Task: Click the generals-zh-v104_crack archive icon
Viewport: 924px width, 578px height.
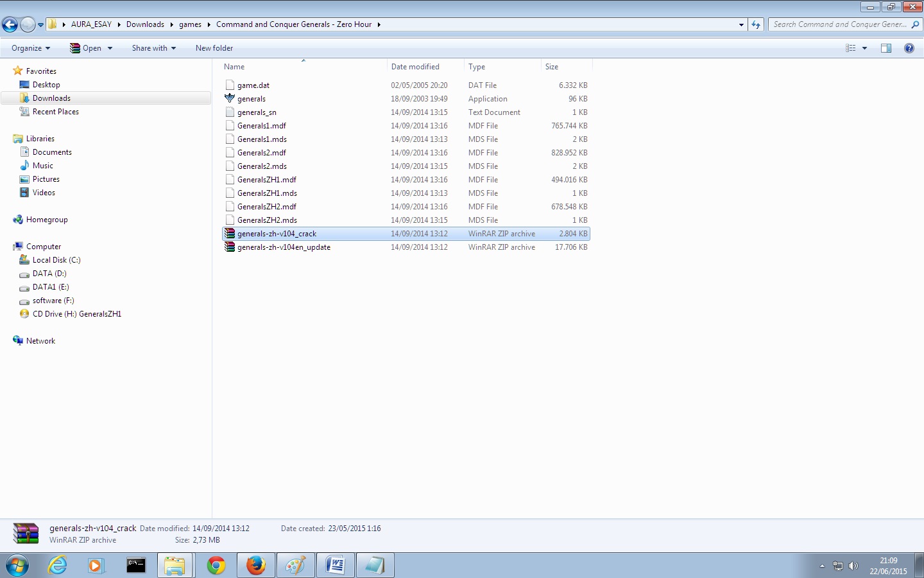Action: (x=230, y=234)
